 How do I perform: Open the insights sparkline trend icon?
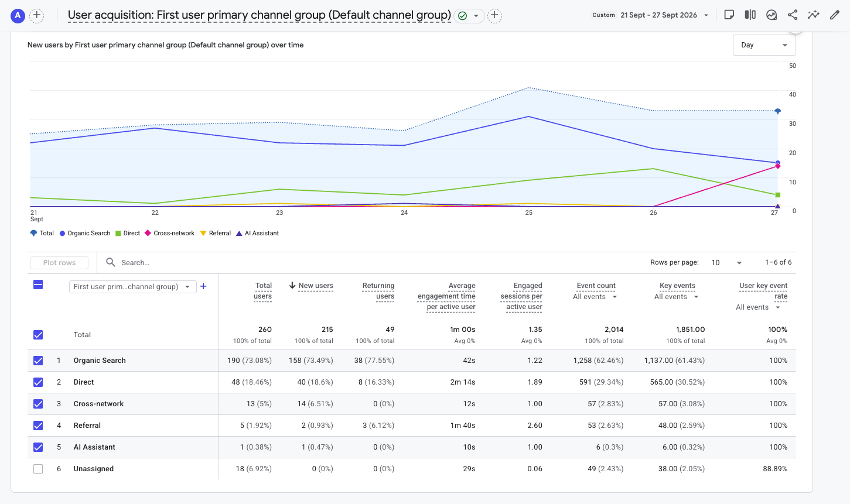[x=814, y=15]
